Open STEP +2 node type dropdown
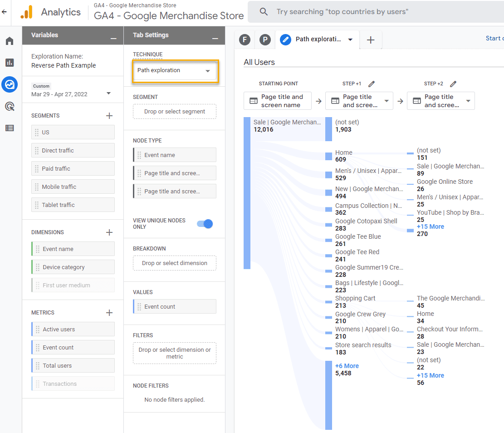 [441, 101]
